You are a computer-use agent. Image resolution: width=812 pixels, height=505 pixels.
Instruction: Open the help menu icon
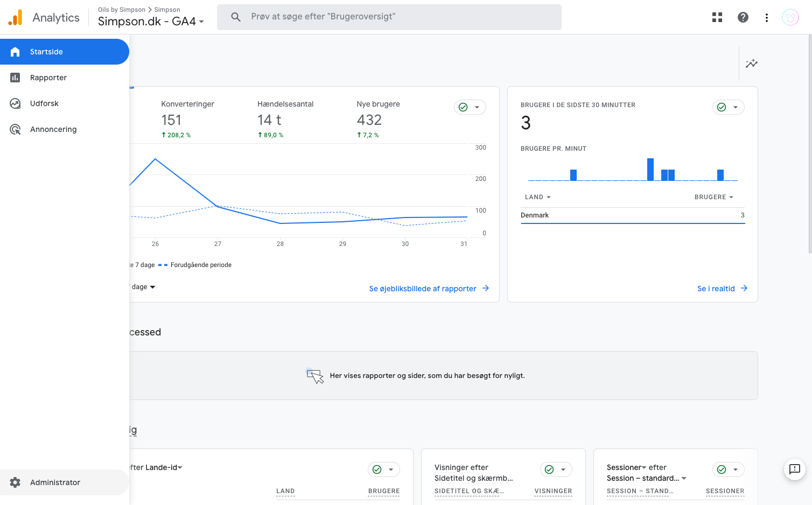743,17
